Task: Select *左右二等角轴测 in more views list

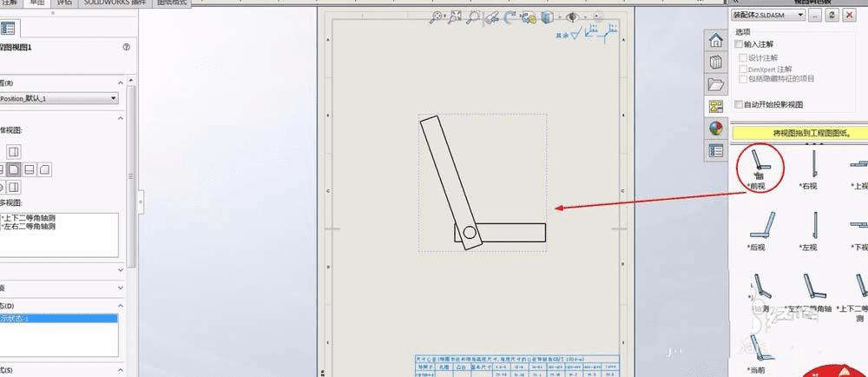Action: [29, 226]
